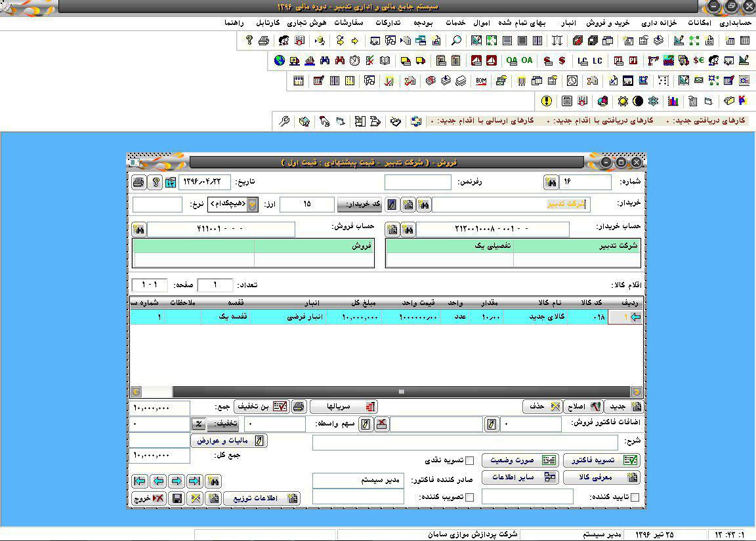Viewport: 756px width, 541px height.
Task: Go to the last record using the end arrow
Action: pos(195,481)
